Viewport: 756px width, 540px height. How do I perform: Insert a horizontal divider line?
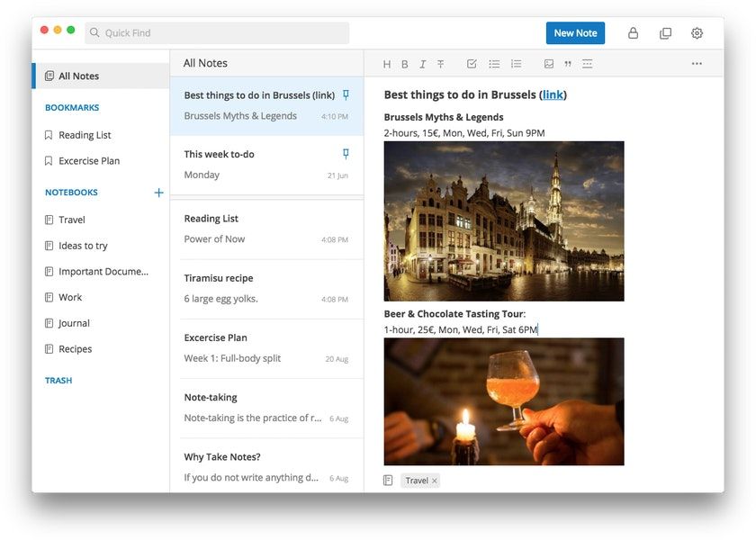[587, 64]
